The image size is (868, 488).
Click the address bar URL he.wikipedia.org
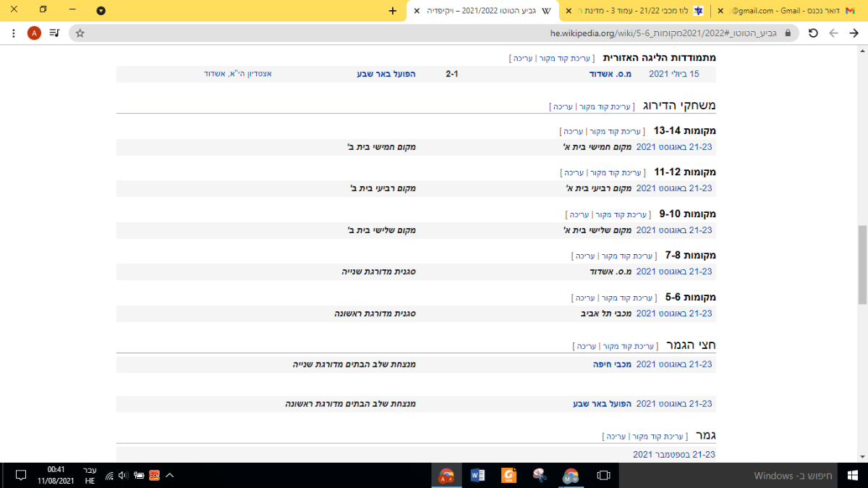662,33
